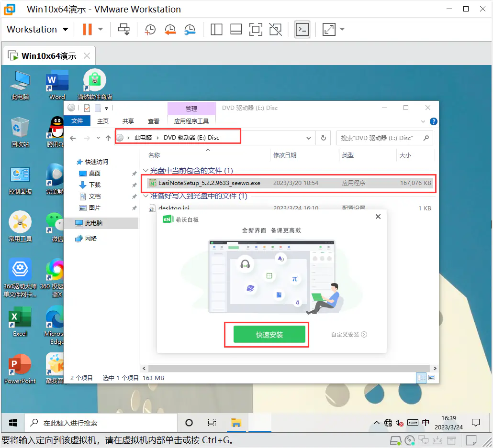Open the snapshot manager icon
The image size is (493, 448).
(x=190, y=30)
